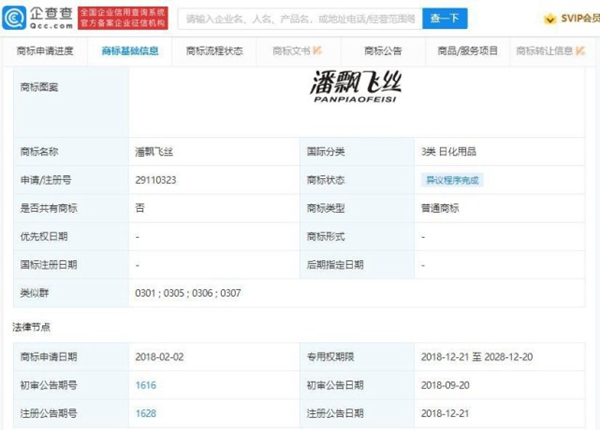Click the 法律节点 section heading
The width and height of the screenshot is (600, 430).
point(31,327)
